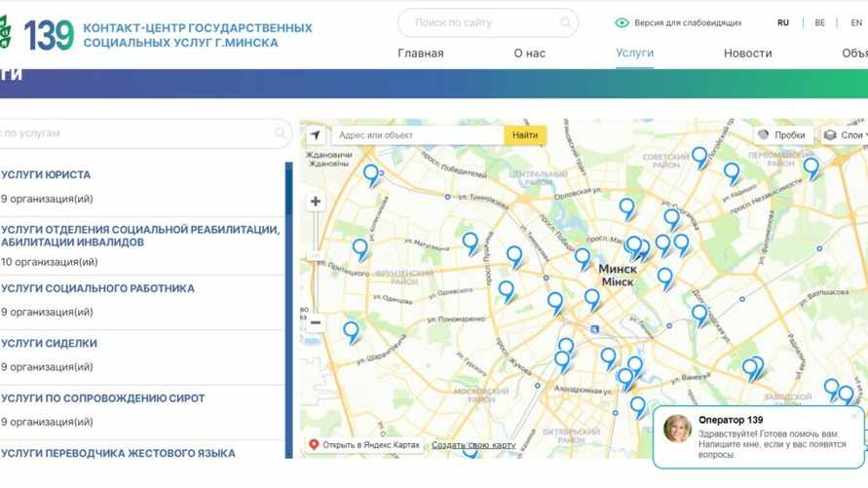Select УСЛУГИ ОТДЕЛЕНИЯ СОЦИАЛЬНОЙ РЕАБИЛИТАЦИИ item

point(140,236)
